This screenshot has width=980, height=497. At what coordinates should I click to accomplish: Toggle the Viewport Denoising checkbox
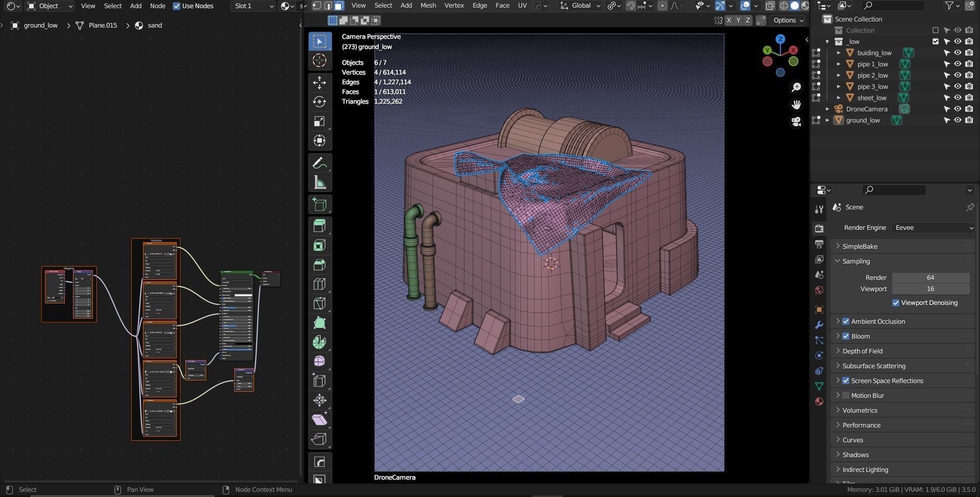pos(896,303)
